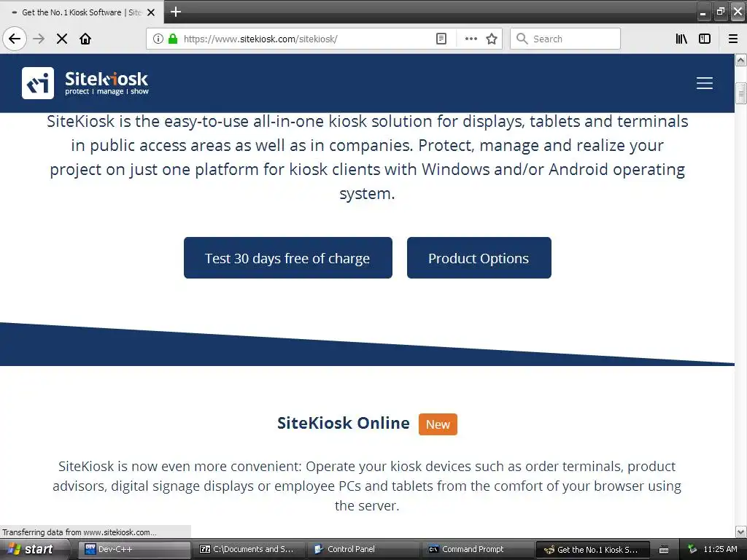Open page actions three-dot menu
Image resolution: width=747 pixels, height=560 pixels.
[x=471, y=39]
